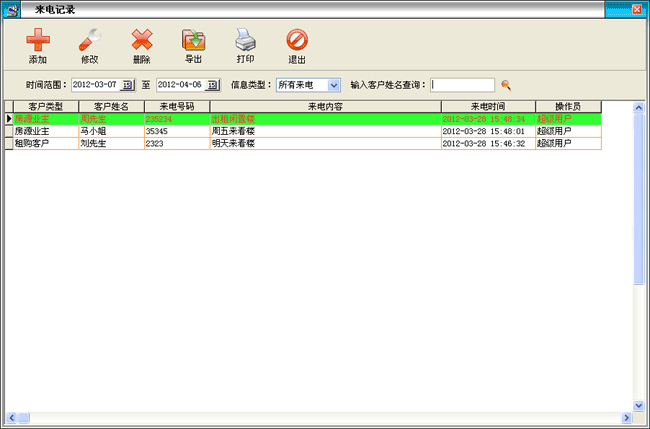Click the Export (导出) icon

193,41
